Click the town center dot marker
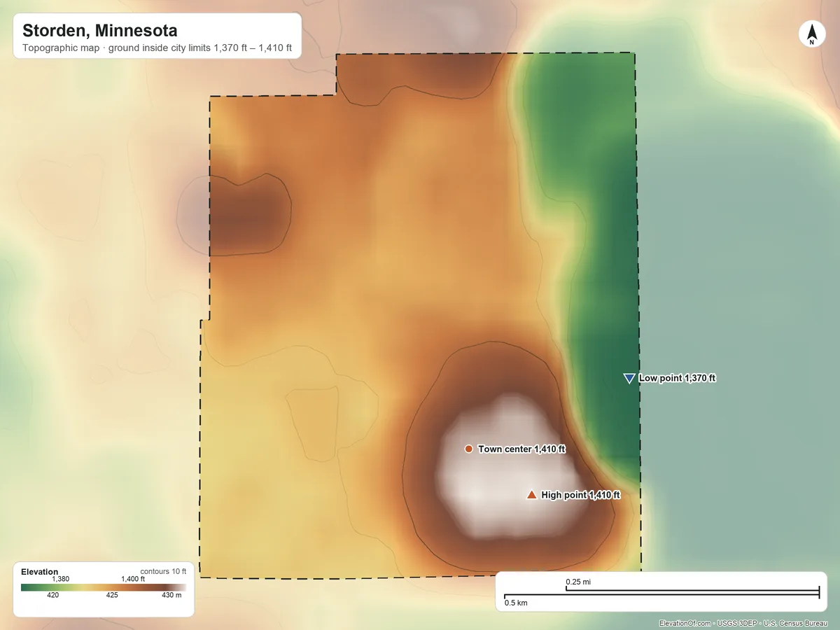840x630 pixels. (468, 449)
